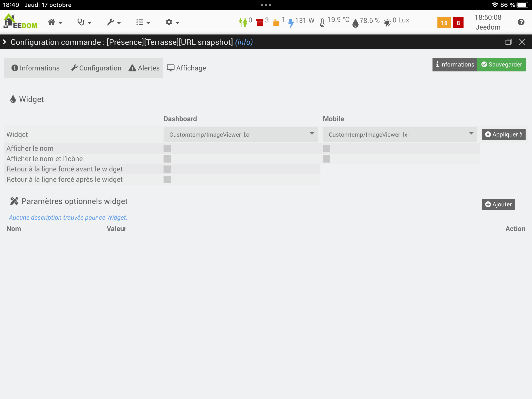Open the Mobile widget dropdown
Image resolution: width=532 pixels, height=399 pixels.
[400, 134]
